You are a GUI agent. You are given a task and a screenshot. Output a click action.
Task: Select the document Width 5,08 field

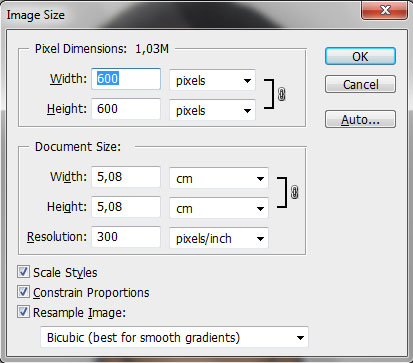[126, 177]
